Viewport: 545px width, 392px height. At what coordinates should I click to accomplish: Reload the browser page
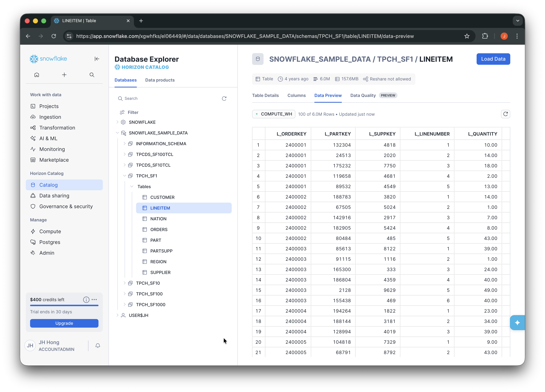(x=54, y=36)
